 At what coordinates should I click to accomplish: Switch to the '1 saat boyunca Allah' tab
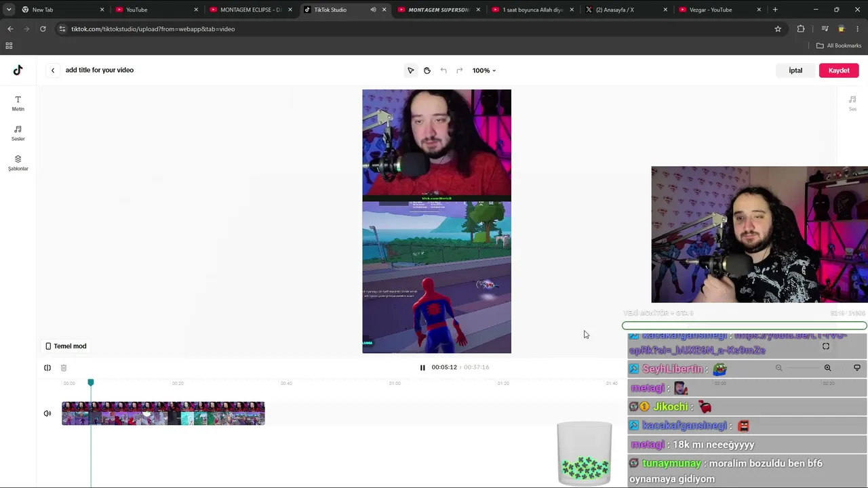pyautogui.click(x=533, y=9)
